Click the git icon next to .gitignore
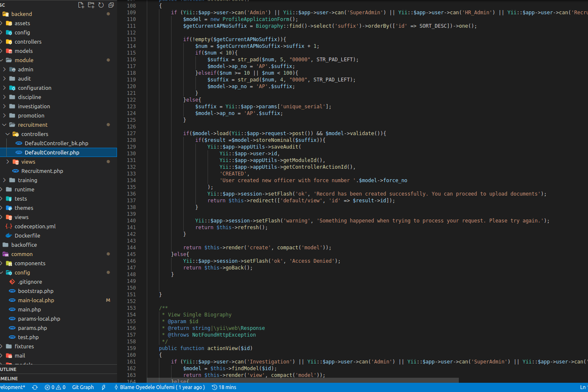The height and width of the screenshot is (392, 588). (x=12, y=282)
